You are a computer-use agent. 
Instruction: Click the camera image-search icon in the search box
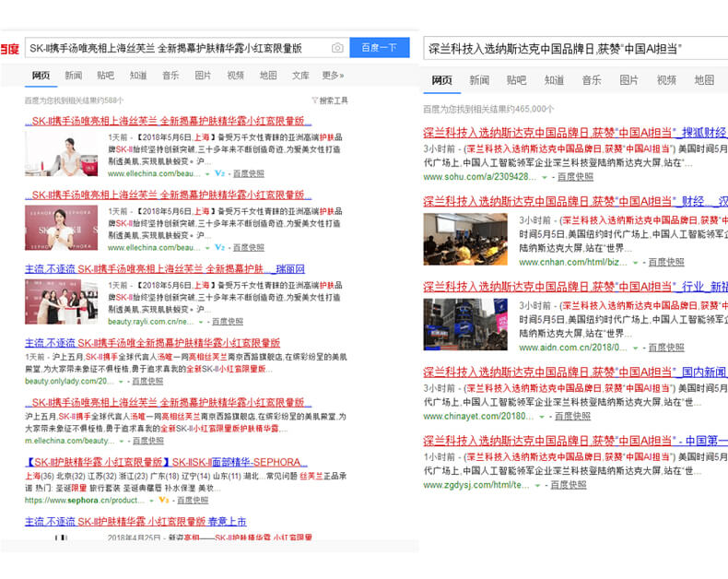[338, 48]
